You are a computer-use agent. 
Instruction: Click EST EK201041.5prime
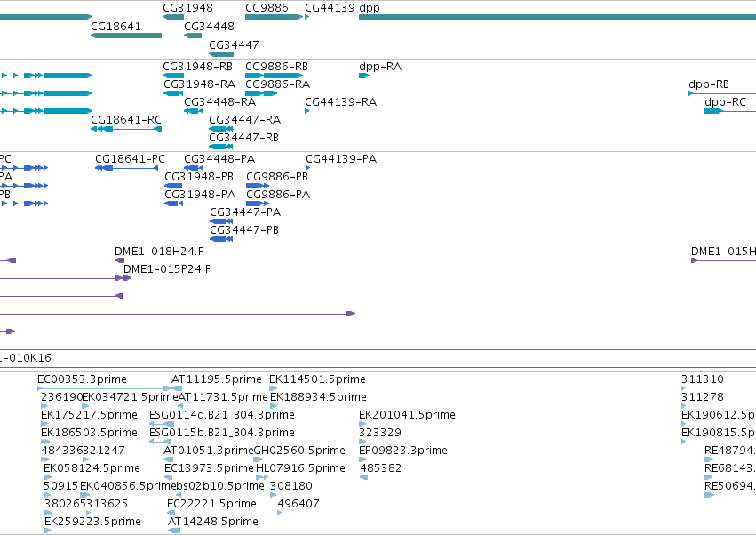tap(362, 424)
